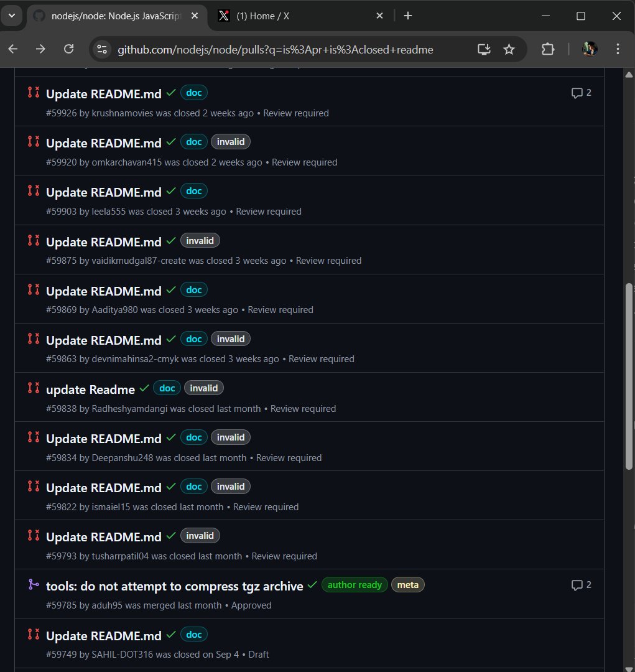
Task: Bookmark this page with star icon
Action: point(509,49)
